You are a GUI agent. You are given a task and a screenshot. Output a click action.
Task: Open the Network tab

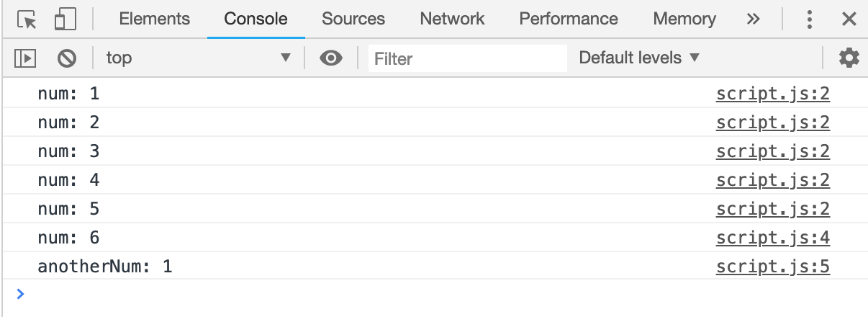[x=452, y=19]
